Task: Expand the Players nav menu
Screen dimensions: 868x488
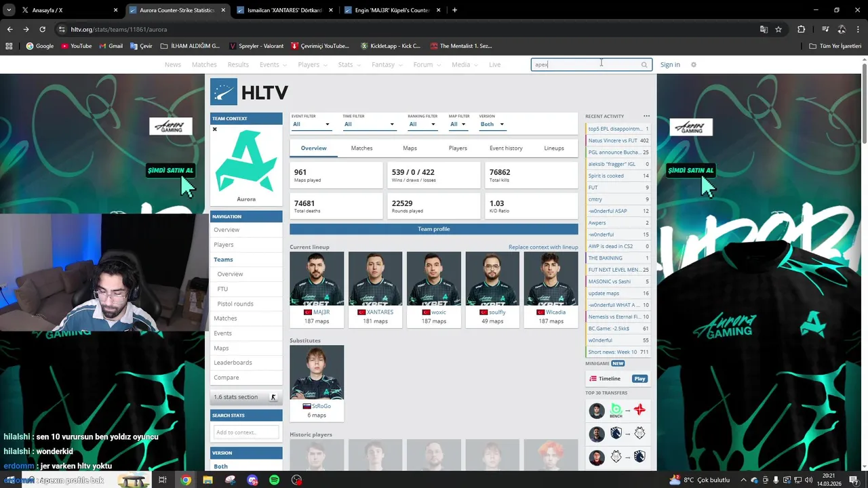Action: click(313, 64)
